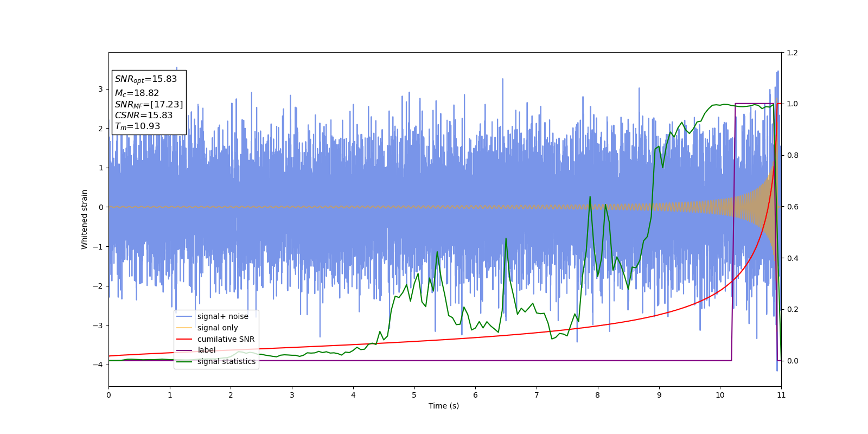
Task: Click the Tm=10.93 annotation text
Action: pos(137,126)
